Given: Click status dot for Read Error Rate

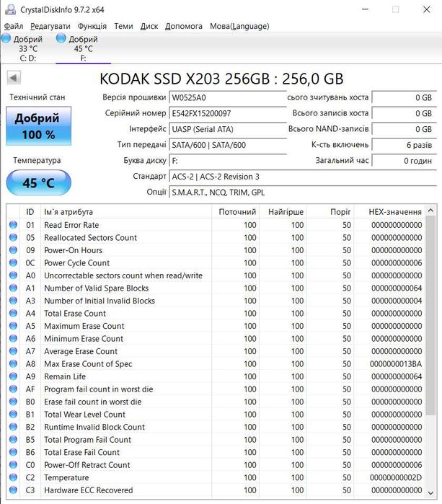Looking at the screenshot, I should coord(13,225).
